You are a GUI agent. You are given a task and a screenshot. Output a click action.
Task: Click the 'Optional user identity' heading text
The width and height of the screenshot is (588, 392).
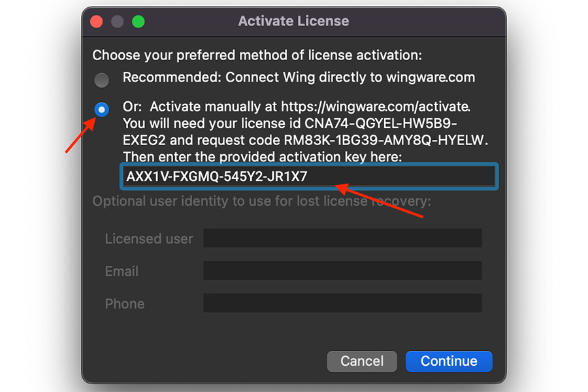pyautogui.click(x=262, y=201)
